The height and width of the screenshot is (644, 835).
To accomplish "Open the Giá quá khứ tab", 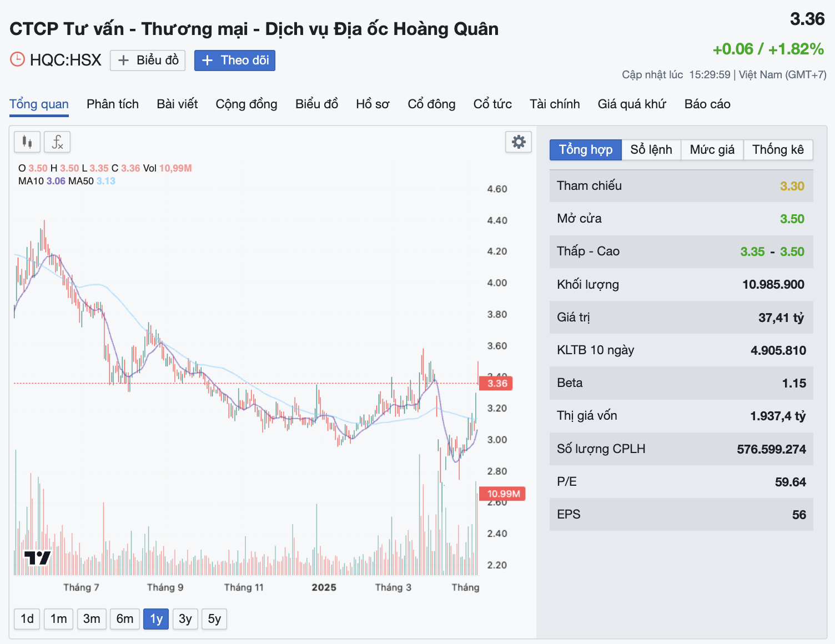I will (632, 104).
